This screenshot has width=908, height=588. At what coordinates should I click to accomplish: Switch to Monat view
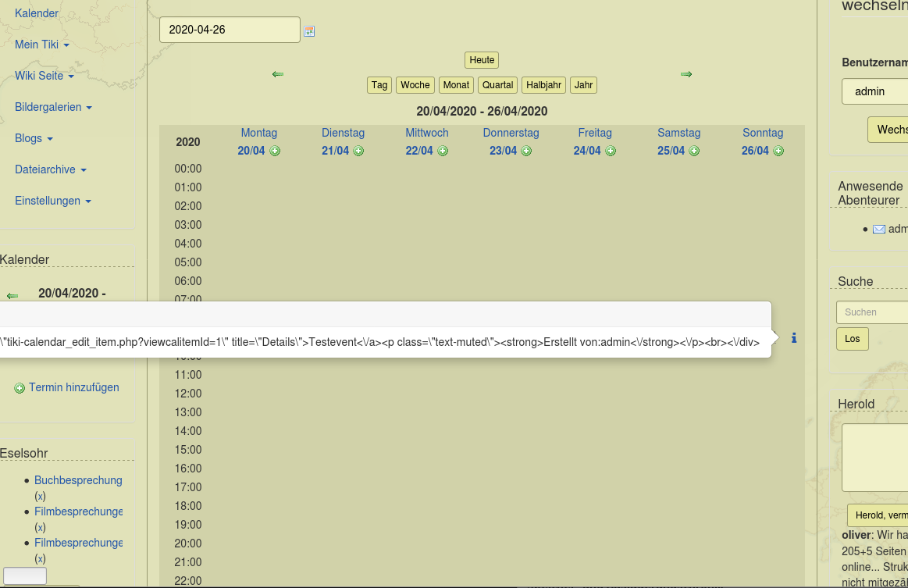[456, 85]
